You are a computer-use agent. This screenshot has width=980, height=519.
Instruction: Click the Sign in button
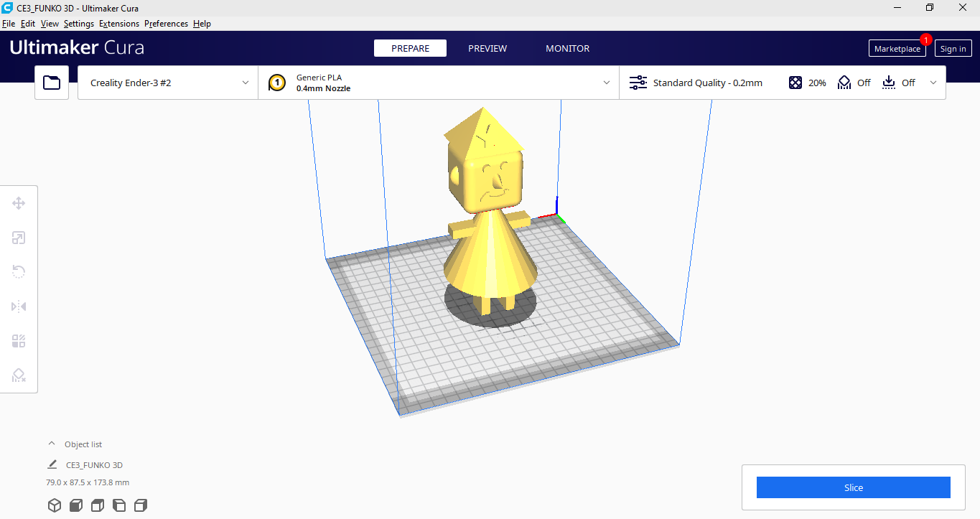[953, 48]
